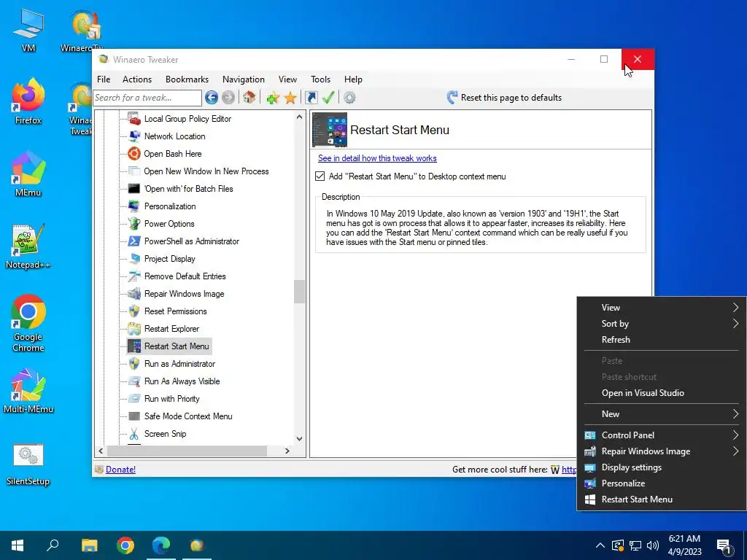Screen dimensions: 747x560
Task: Click Reset this page to defaults
Action: [505, 98]
